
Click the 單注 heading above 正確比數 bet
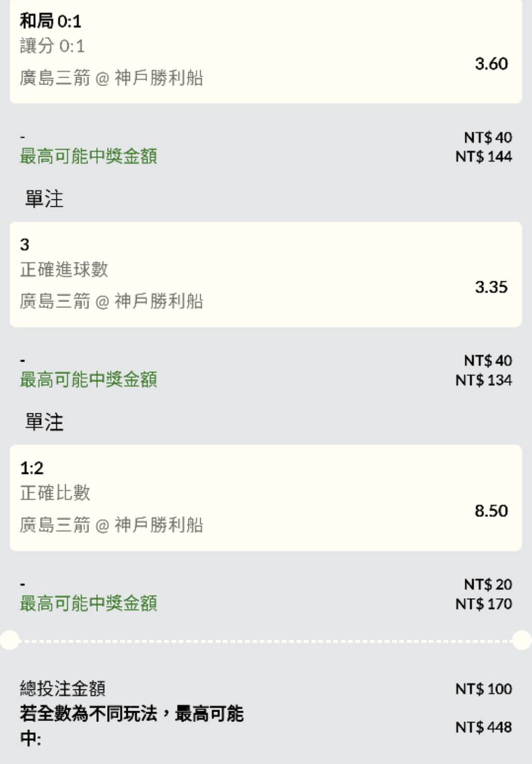click(45, 422)
